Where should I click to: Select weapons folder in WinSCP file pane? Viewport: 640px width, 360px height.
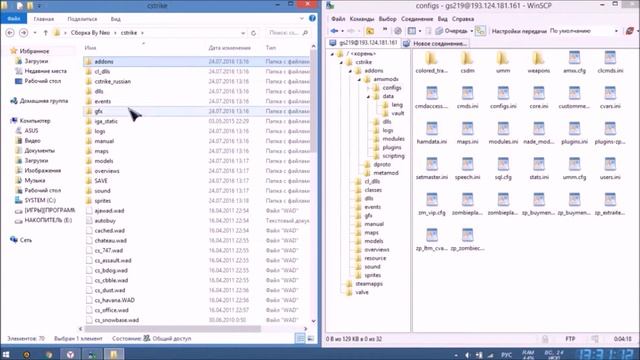pyautogui.click(x=539, y=62)
